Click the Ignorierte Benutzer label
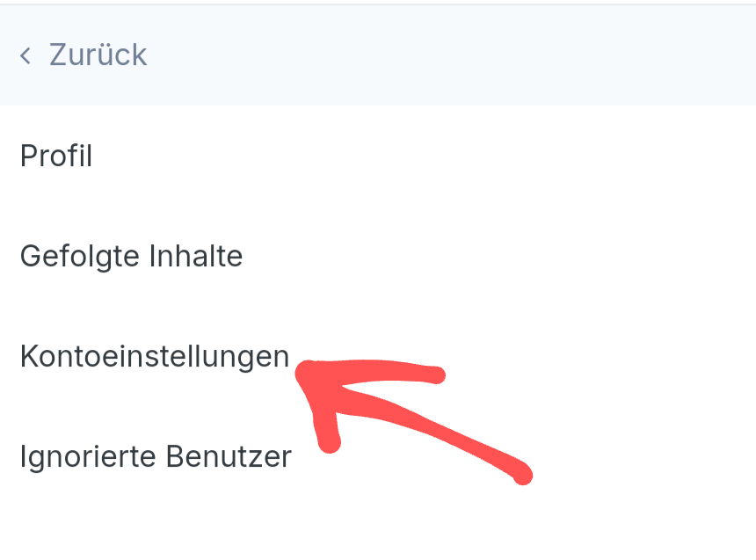756x560 pixels. [156, 457]
